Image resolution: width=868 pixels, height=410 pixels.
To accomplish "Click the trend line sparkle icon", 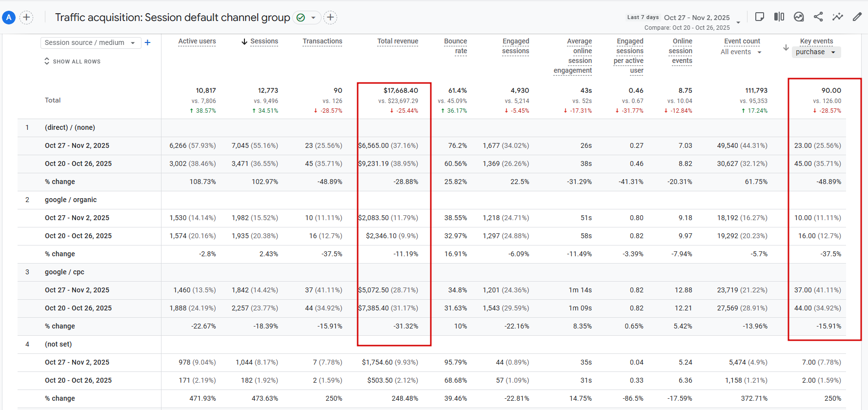I will [838, 17].
